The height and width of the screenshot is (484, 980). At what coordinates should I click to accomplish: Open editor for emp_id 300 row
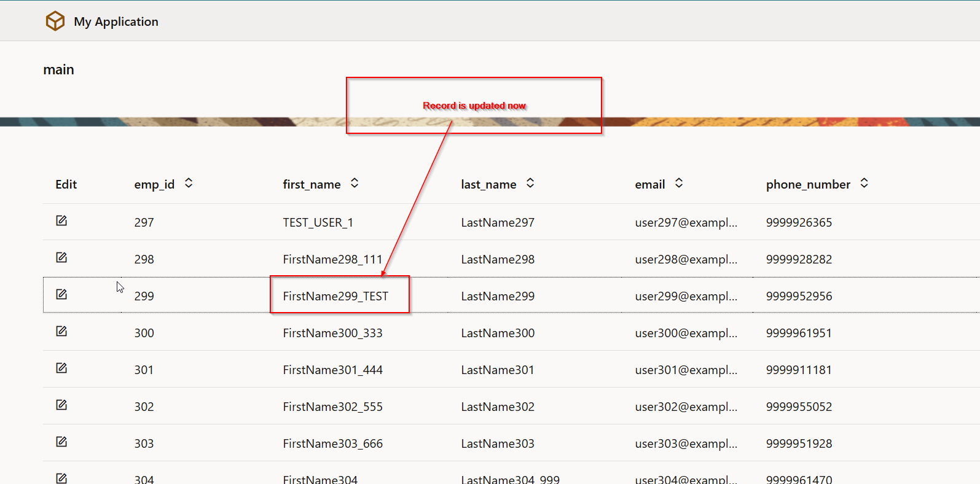[x=61, y=331]
